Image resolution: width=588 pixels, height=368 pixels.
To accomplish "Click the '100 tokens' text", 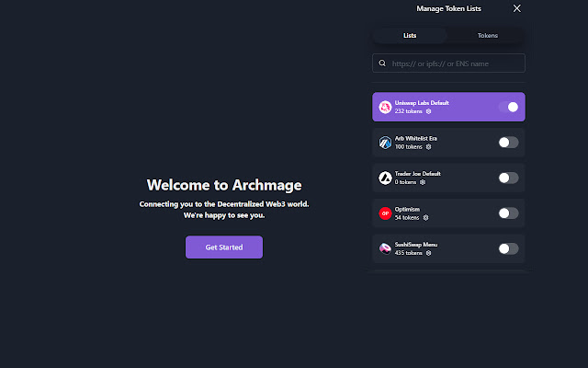I will point(408,147).
